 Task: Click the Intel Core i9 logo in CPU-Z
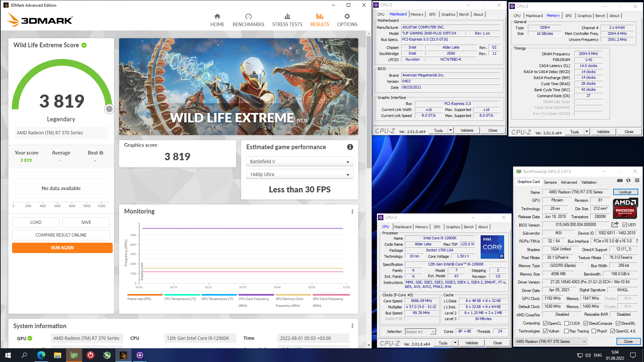pos(492,247)
